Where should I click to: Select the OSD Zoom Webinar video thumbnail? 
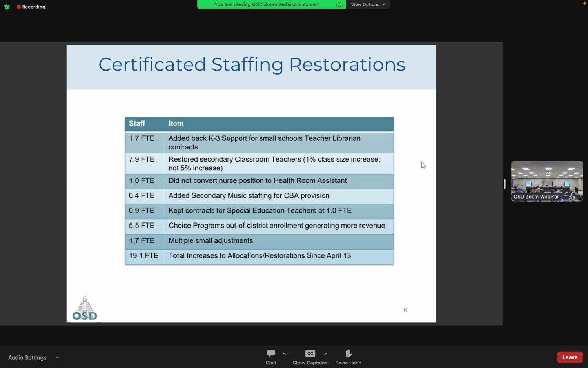tap(547, 181)
